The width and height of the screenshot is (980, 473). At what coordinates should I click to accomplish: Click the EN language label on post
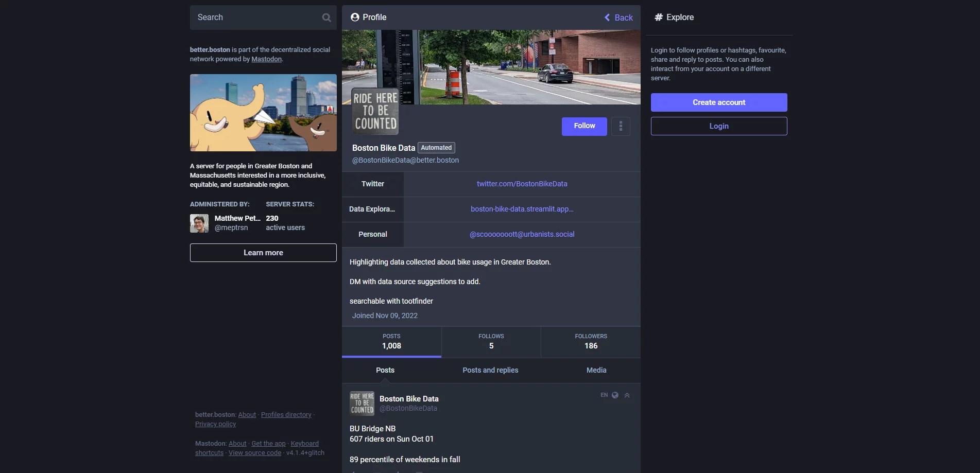[604, 395]
